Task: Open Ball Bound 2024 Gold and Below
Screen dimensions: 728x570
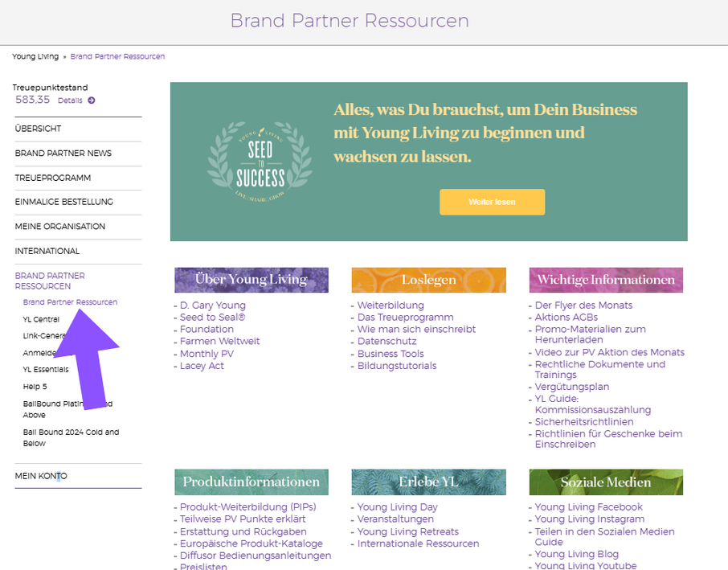Action: pyautogui.click(x=71, y=437)
